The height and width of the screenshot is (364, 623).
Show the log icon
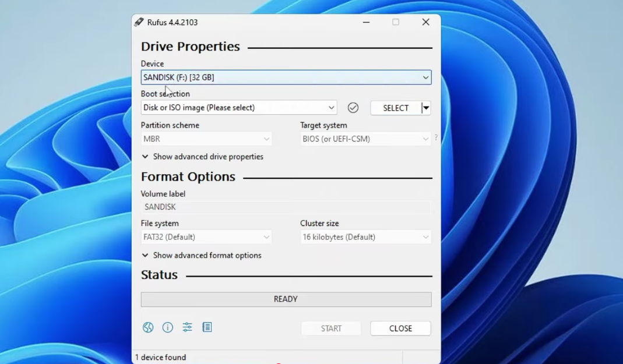pos(207,327)
